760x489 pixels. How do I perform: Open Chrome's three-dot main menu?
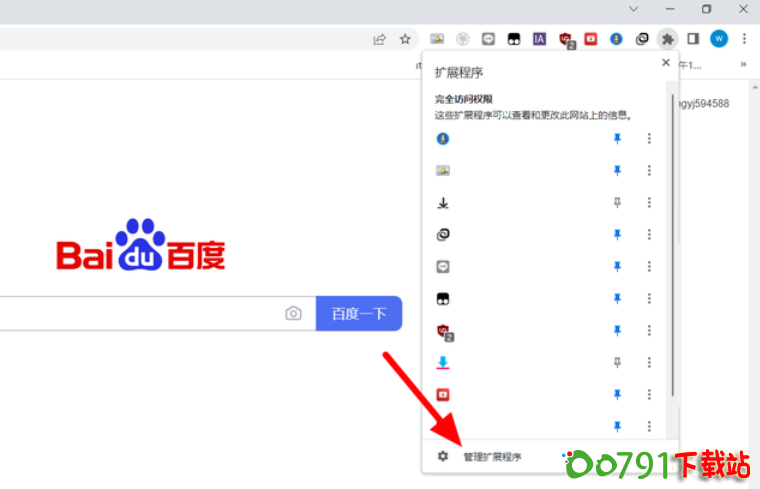[744, 39]
